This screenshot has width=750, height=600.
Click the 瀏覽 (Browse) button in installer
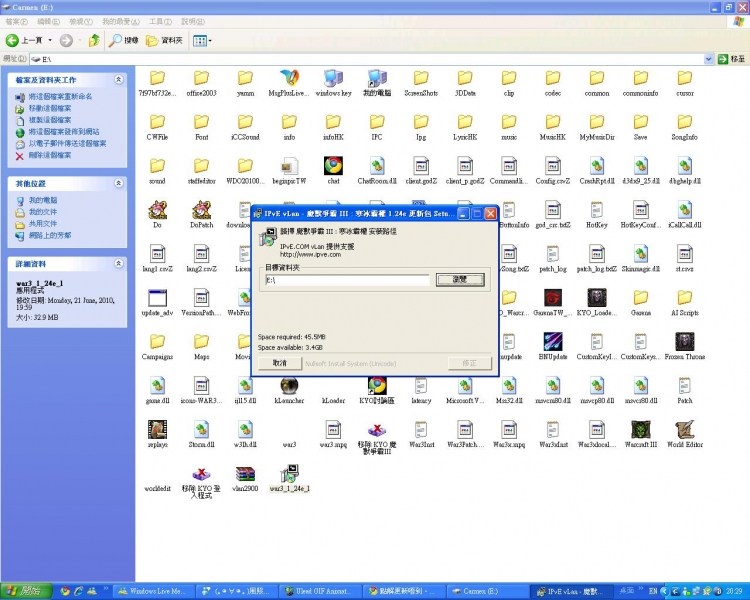(x=460, y=280)
